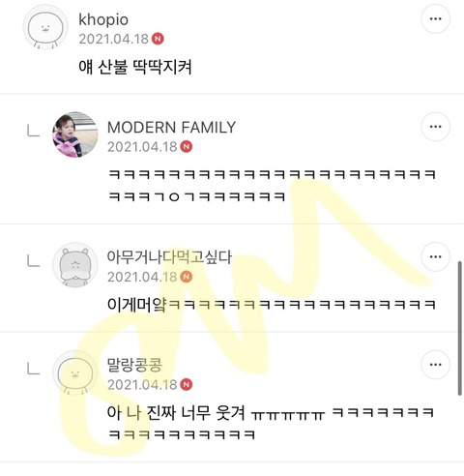Open the 아무거나다먹고싶다 nickname profile

click(x=169, y=257)
